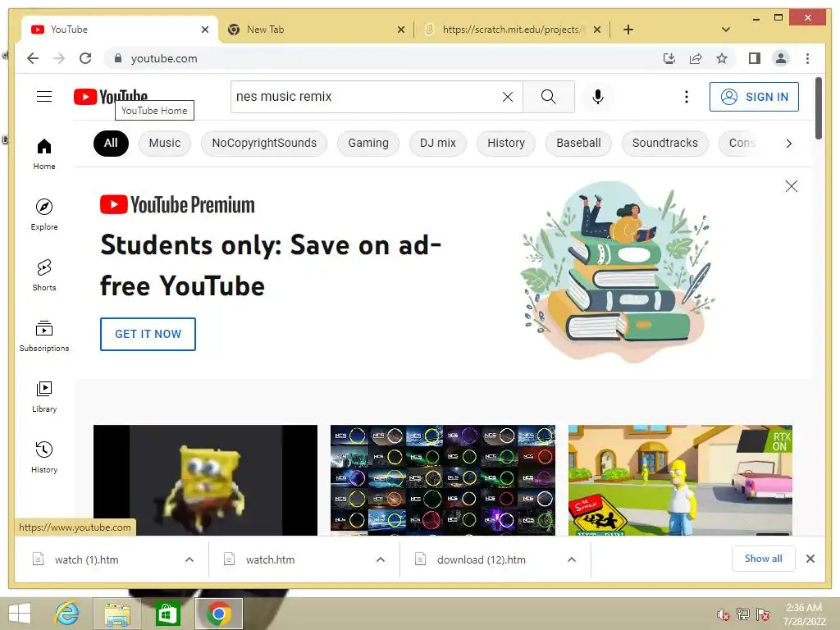This screenshot has width=840, height=630.
Task: Select the YouTube browser tab
Action: (x=119, y=30)
